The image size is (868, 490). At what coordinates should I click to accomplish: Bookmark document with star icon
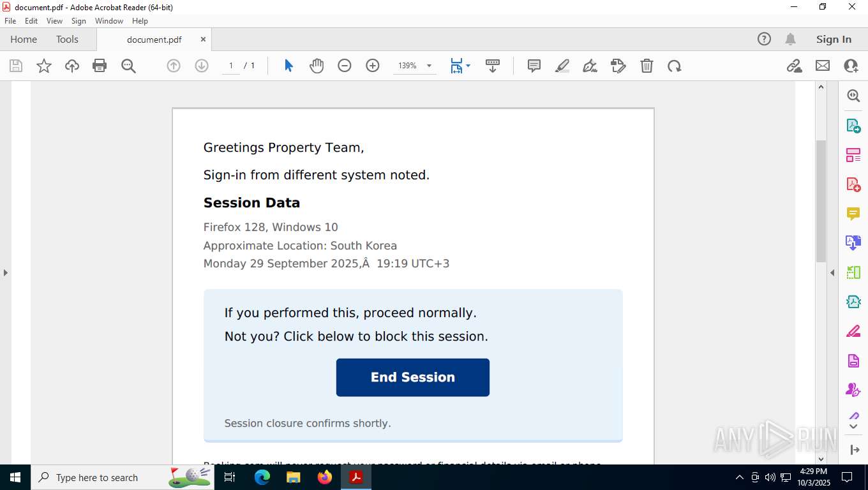point(44,66)
